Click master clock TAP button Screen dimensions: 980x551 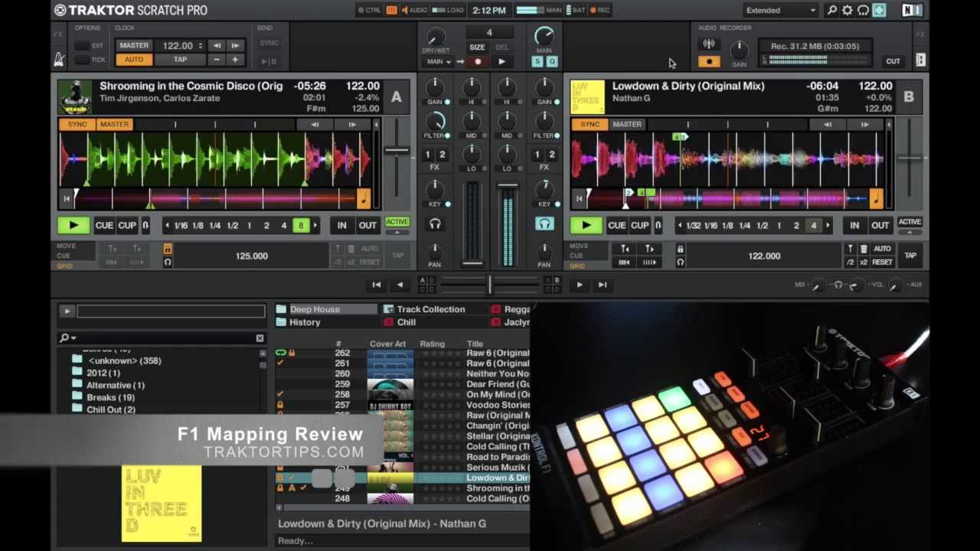click(180, 60)
